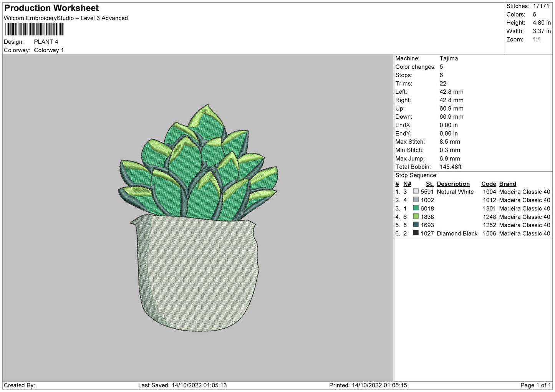Click stitch count 6018 in row 3
555x392 pixels.
[427, 208]
